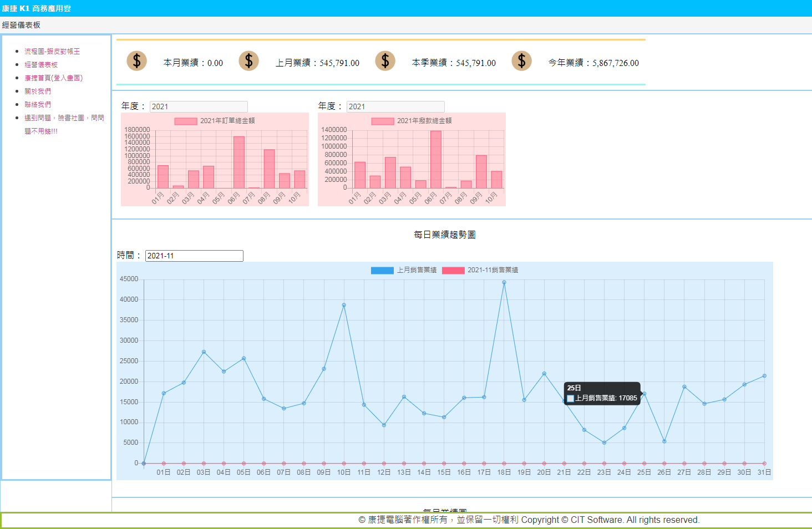This screenshot has width=812, height=529.
Task: Click the 18日 peak data point
Action: point(504,282)
